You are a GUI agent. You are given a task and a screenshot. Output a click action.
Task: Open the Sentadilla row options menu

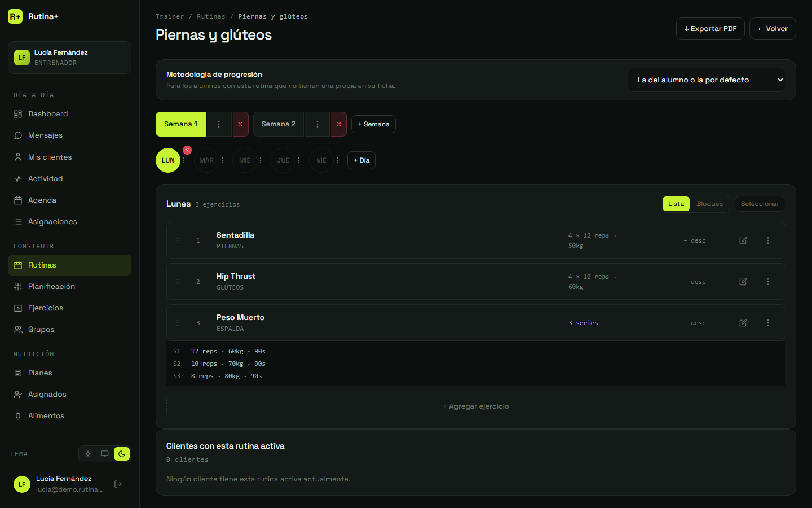(x=768, y=240)
